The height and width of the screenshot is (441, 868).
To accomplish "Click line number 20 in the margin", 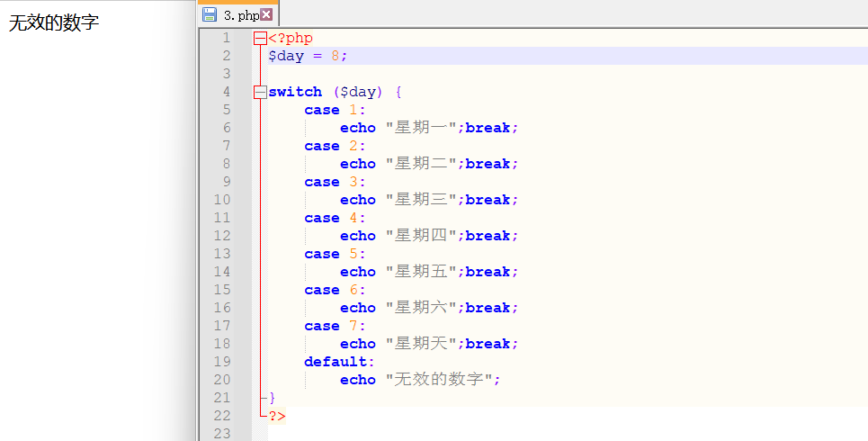I will coord(222,380).
